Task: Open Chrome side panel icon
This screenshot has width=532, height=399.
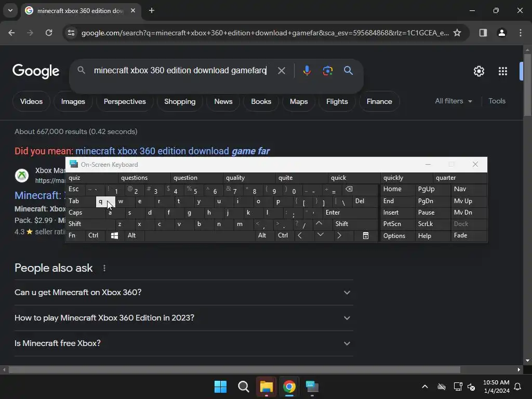Action: [483, 33]
